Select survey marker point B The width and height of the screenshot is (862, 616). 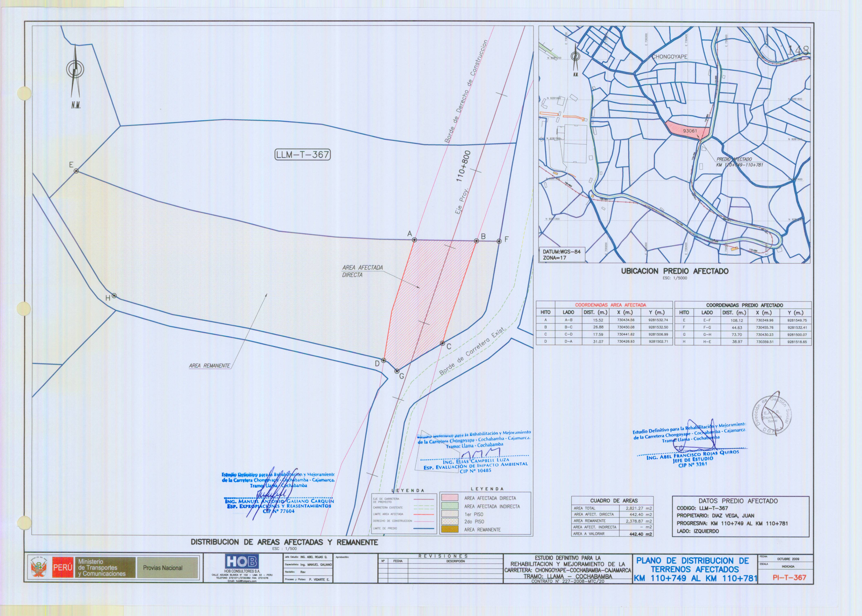(x=476, y=241)
